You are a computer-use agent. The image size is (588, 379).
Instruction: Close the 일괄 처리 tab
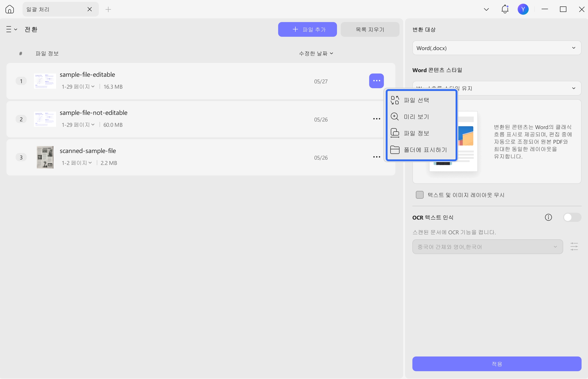click(x=90, y=9)
